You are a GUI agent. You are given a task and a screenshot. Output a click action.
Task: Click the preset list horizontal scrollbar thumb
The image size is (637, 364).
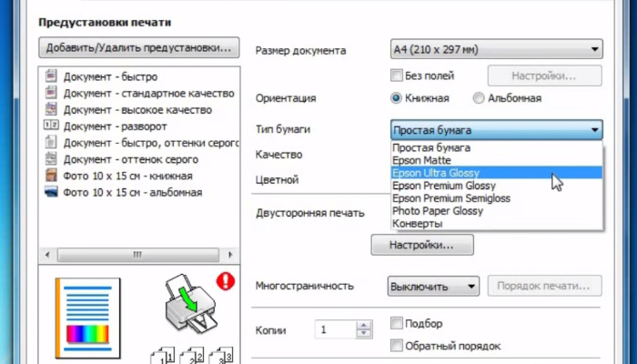137,255
